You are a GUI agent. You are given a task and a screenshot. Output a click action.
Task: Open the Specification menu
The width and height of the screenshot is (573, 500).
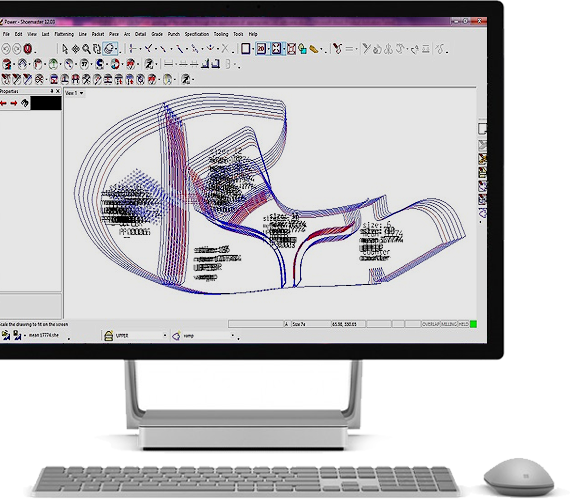pyautogui.click(x=197, y=34)
